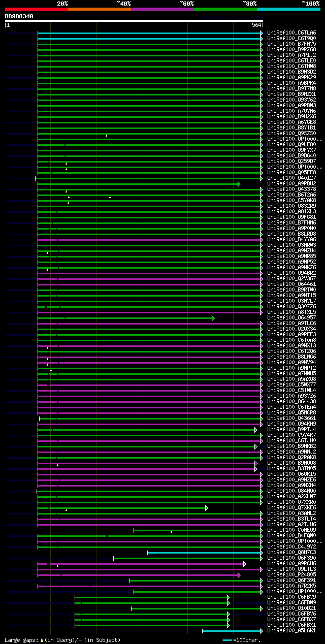Select the UniRef100_Q40127 label

pyautogui.click(x=291, y=178)
